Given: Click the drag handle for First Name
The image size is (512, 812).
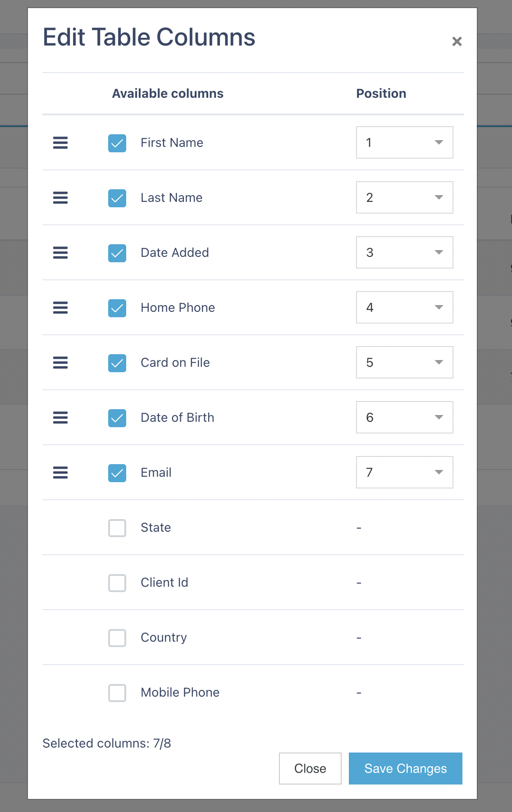Looking at the screenshot, I should pos(60,143).
